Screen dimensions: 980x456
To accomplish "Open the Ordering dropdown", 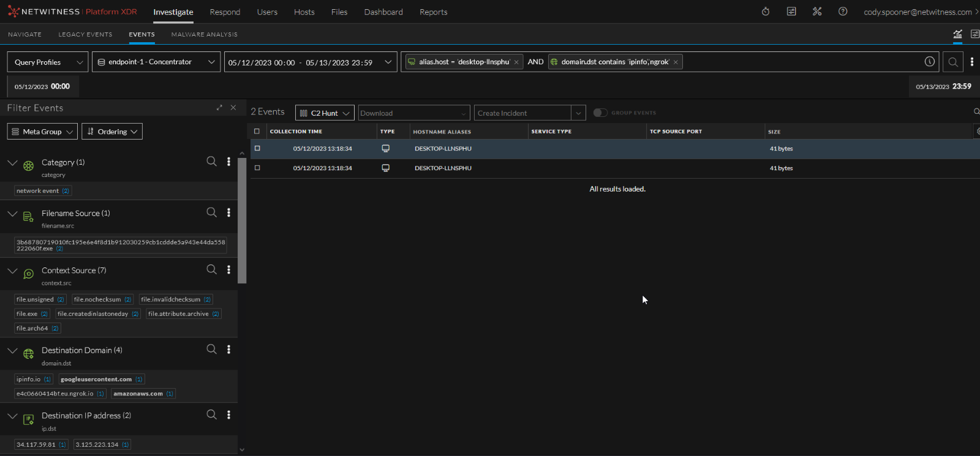I will click(112, 131).
